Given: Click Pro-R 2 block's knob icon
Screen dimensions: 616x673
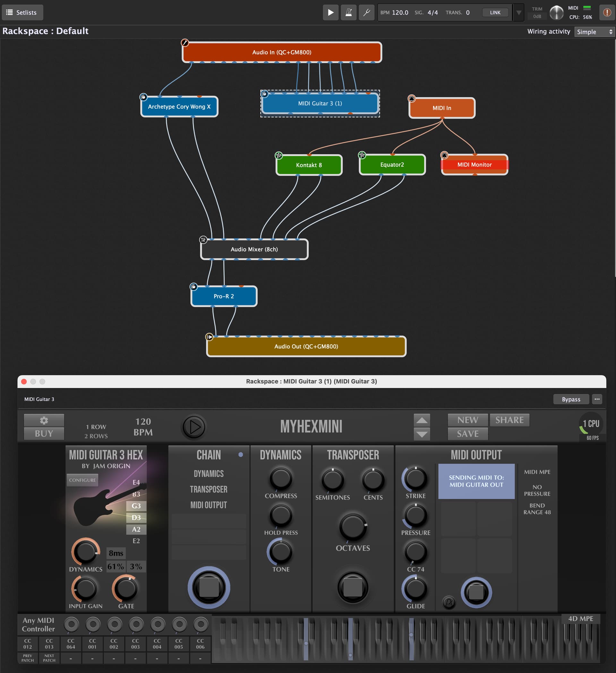Looking at the screenshot, I should pyautogui.click(x=193, y=287).
